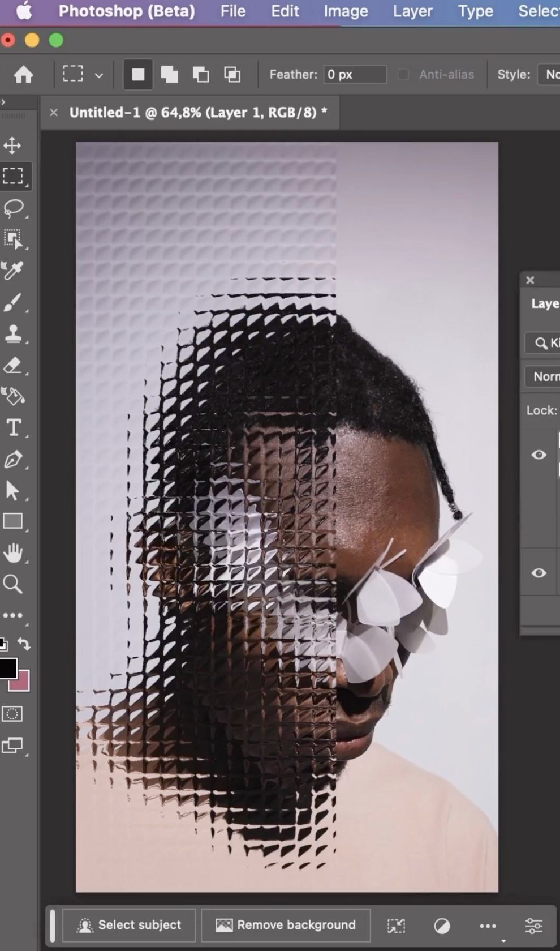Select the Eraser tool

13,365
